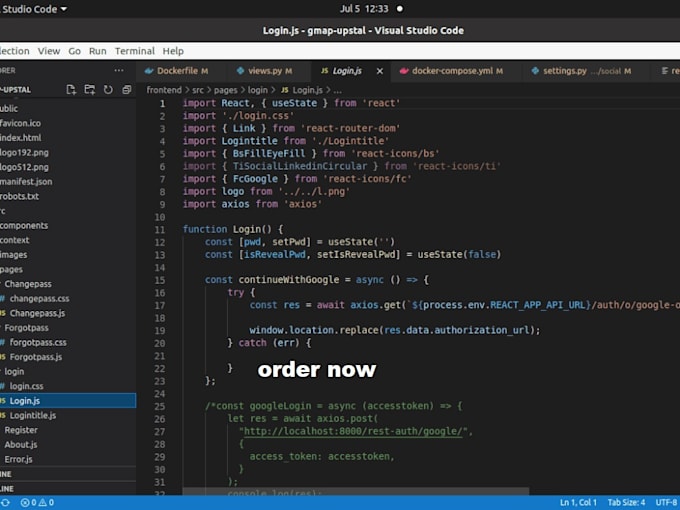This screenshot has height=510, width=680.
Task: Collapse the pages folder
Action: (x=11, y=270)
